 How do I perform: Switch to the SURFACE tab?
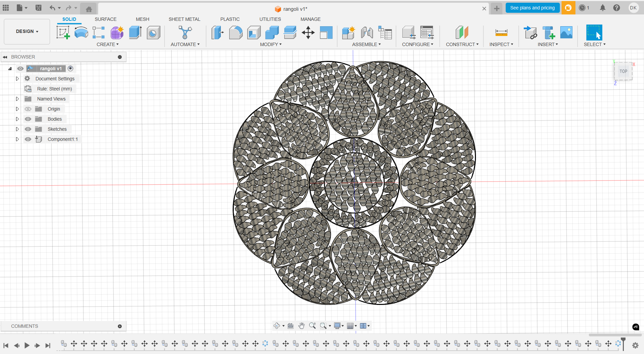(106, 19)
